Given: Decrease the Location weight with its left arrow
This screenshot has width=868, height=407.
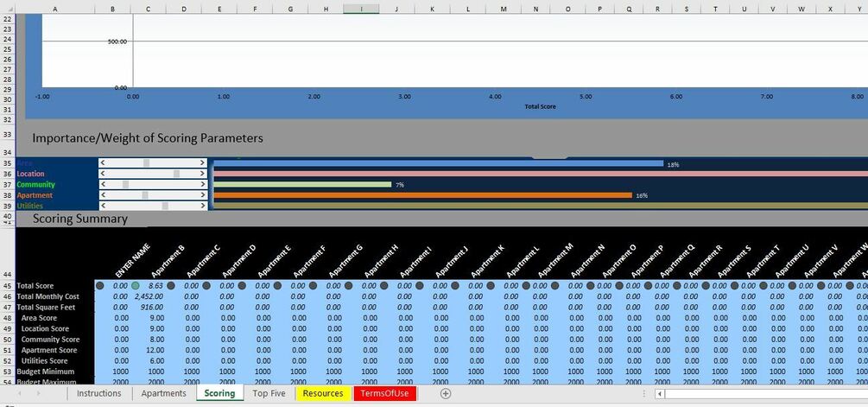Looking at the screenshot, I should tap(103, 174).
